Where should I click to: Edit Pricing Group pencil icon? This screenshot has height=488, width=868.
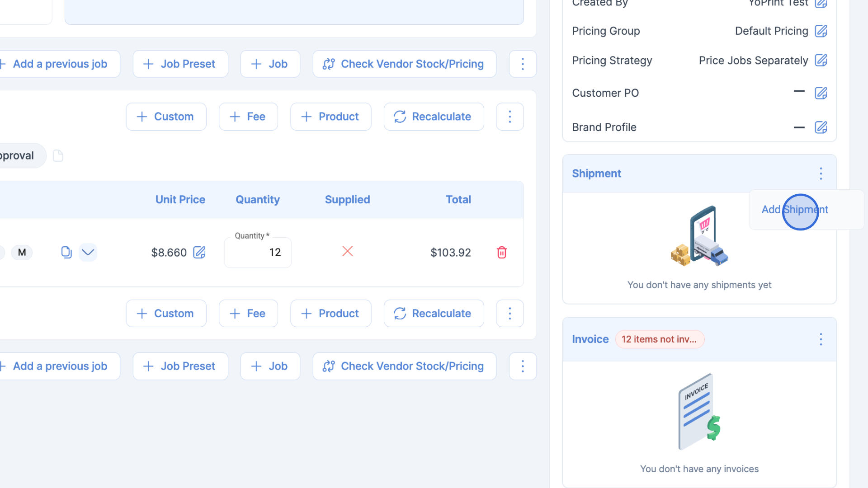821,31
